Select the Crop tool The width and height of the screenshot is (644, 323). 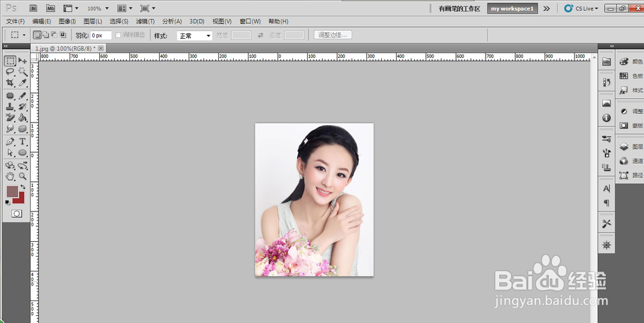pyautogui.click(x=10, y=83)
